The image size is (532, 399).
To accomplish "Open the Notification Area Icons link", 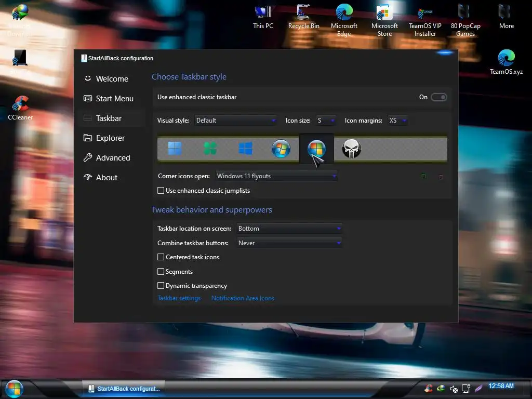I will 243,298.
